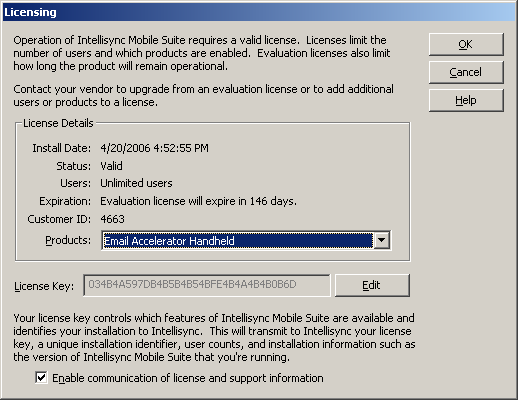Click the License Details group title
518x400 pixels.
pos(58,123)
